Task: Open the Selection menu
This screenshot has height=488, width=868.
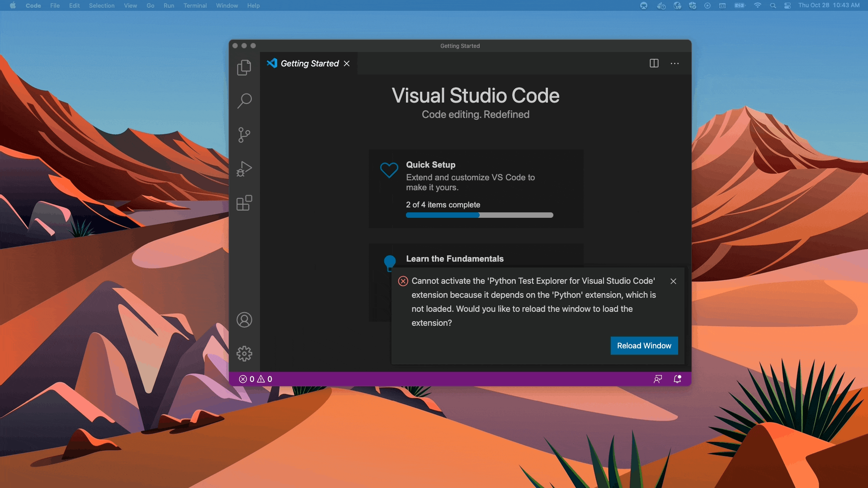Action: 101,5
